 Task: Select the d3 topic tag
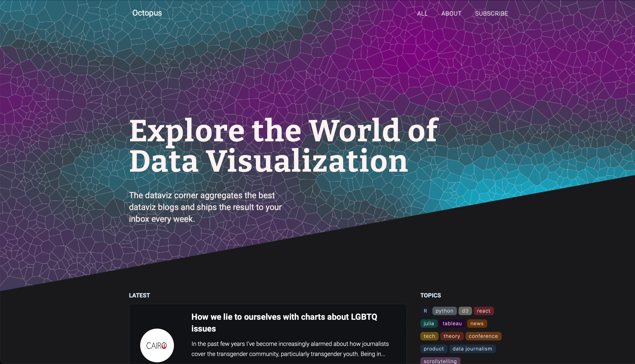pyautogui.click(x=465, y=311)
